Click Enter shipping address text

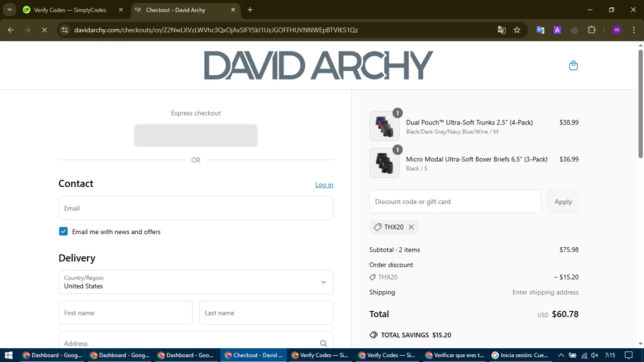click(545, 292)
